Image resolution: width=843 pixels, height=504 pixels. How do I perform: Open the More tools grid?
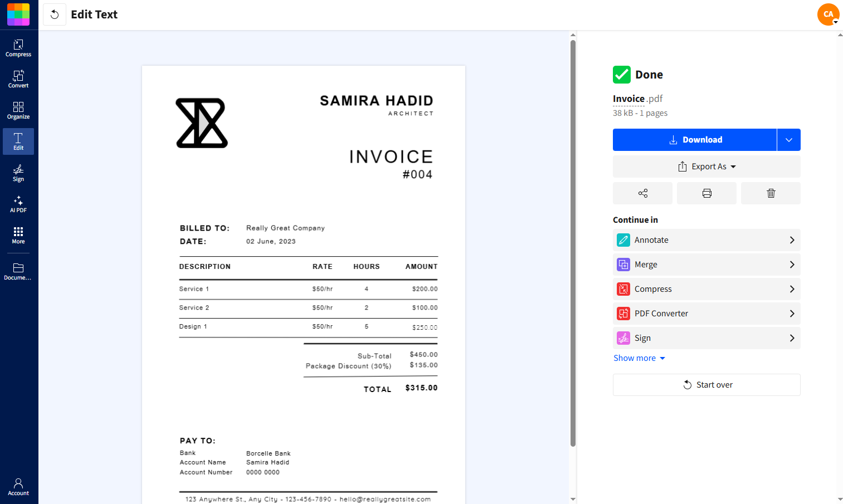pos(18,234)
